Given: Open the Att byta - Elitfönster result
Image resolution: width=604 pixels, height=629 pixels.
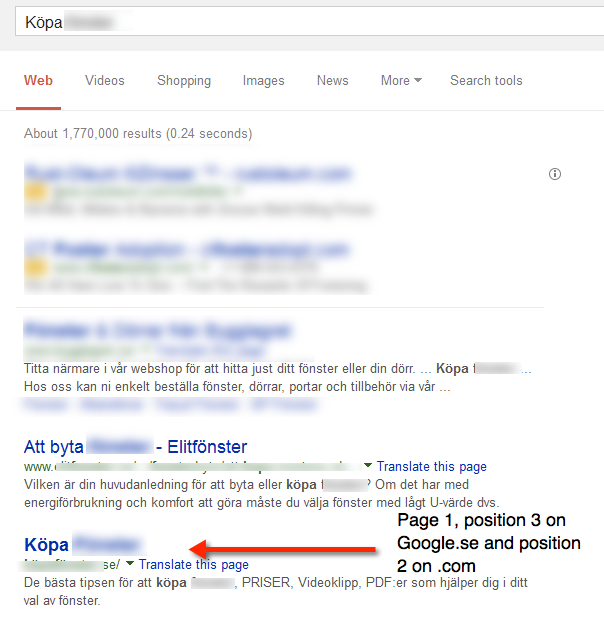Looking at the screenshot, I should pyautogui.click(x=136, y=447).
